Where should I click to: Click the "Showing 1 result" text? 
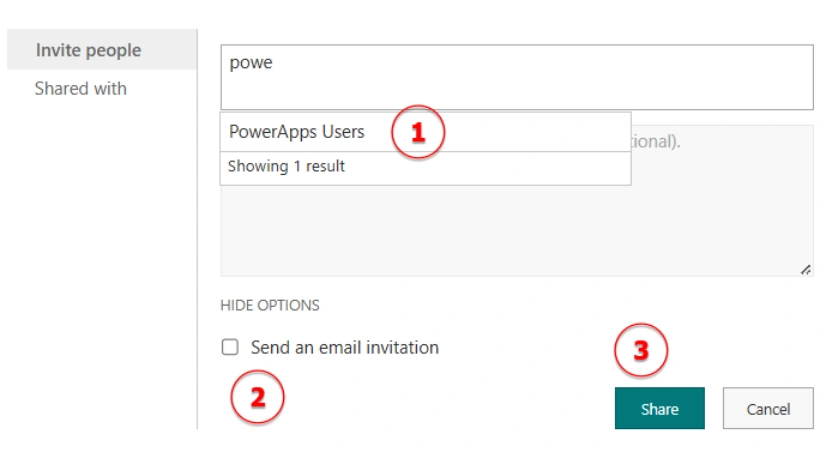click(286, 166)
